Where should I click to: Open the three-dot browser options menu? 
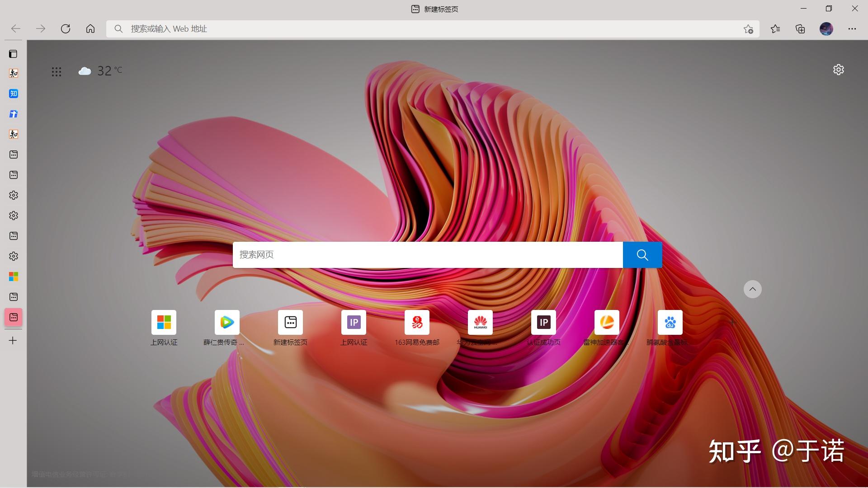click(852, 28)
